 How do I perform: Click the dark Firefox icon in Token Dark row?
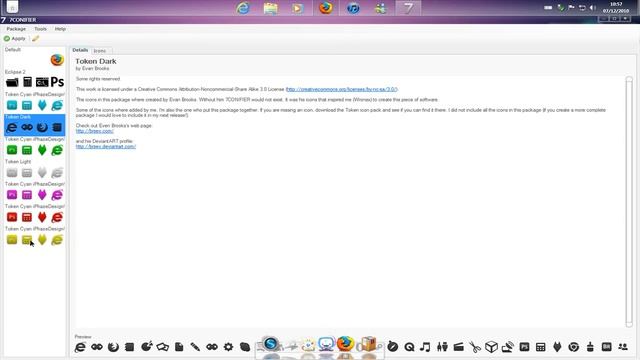(42, 127)
